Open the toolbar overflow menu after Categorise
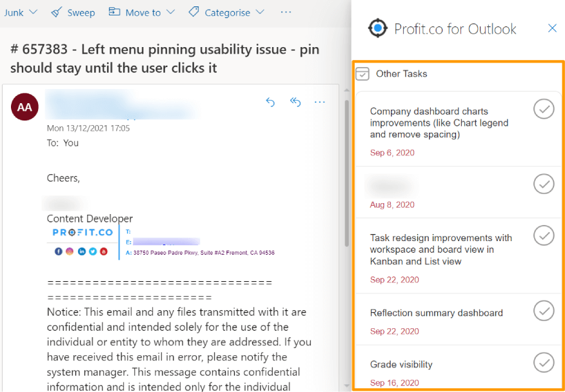 [286, 12]
